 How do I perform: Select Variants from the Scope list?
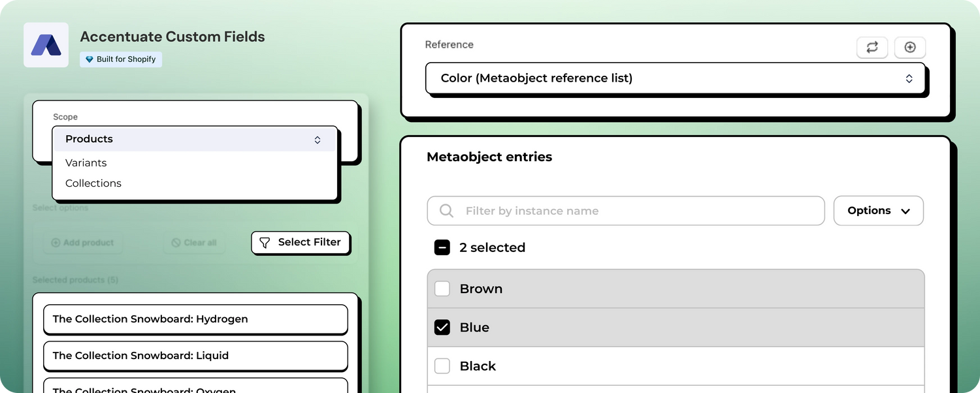click(86, 163)
